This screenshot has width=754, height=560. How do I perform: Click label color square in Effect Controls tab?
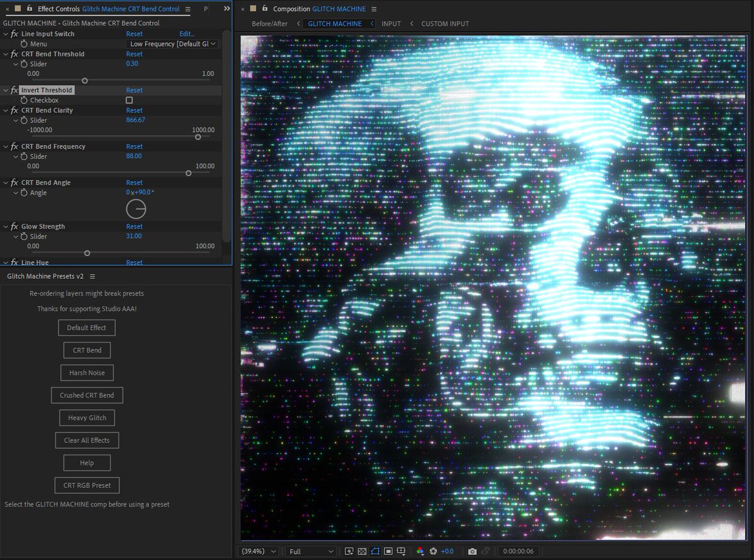coord(18,9)
